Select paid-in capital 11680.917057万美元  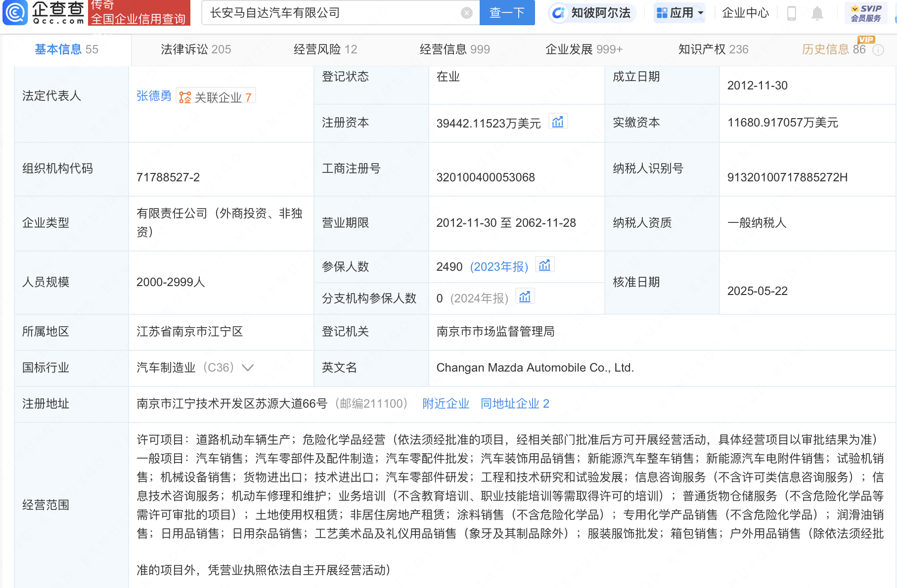click(783, 123)
